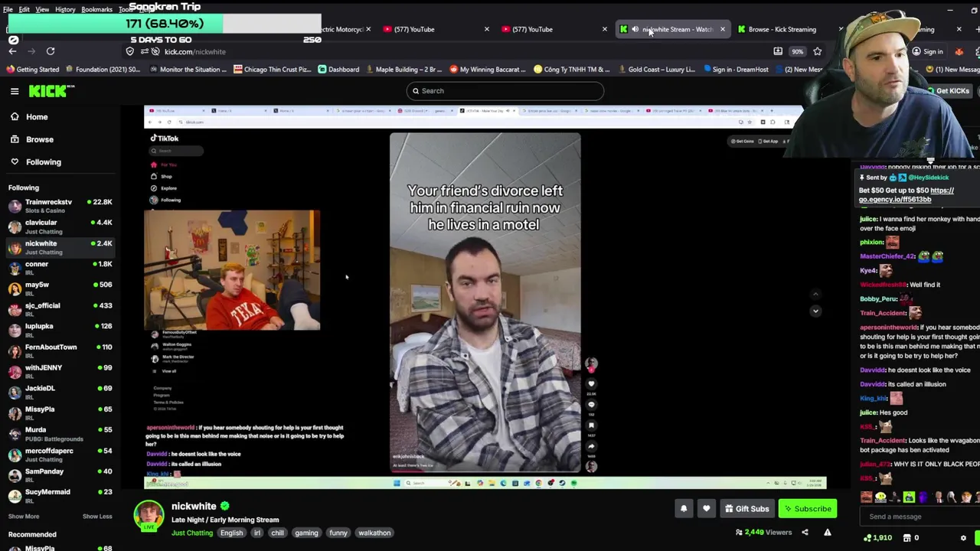The width and height of the screenshot is (980, 551).
Task: Click nickwhite's avatar with LIVE badge
Action: point(149,517)
